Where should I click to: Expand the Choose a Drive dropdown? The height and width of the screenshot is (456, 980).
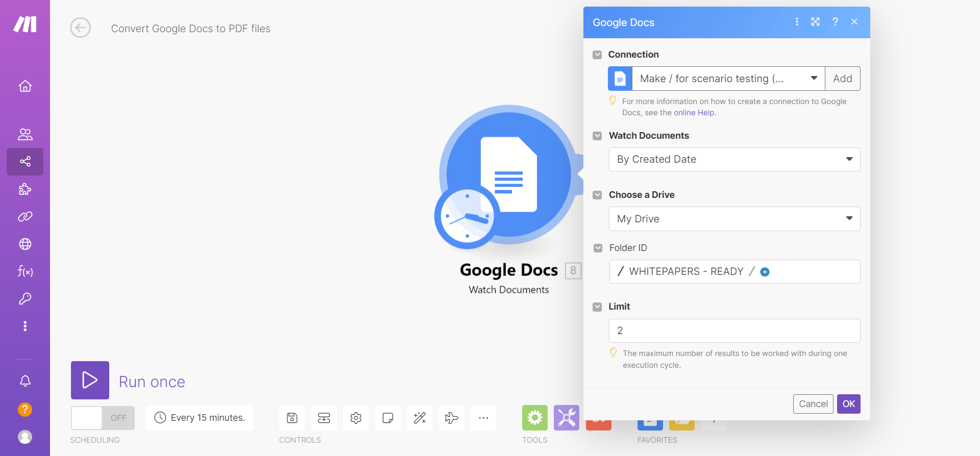(x=734, y=219)
